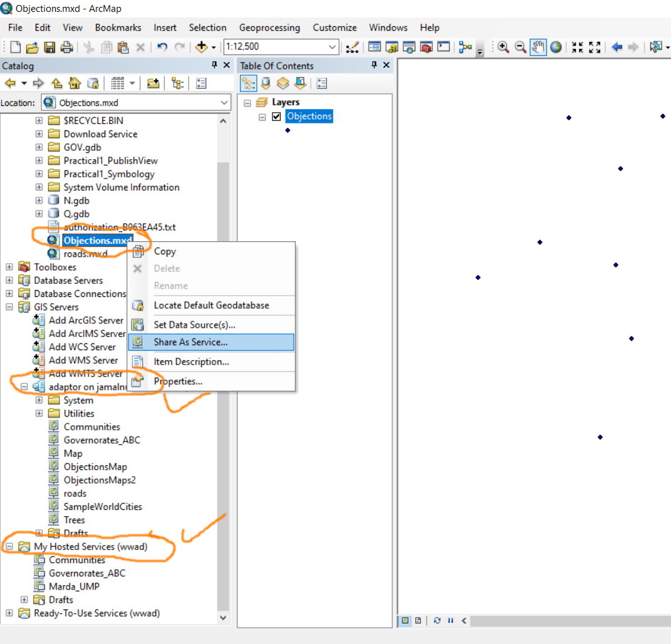
Task: Click the Open document icon
Action: (32, 47)
